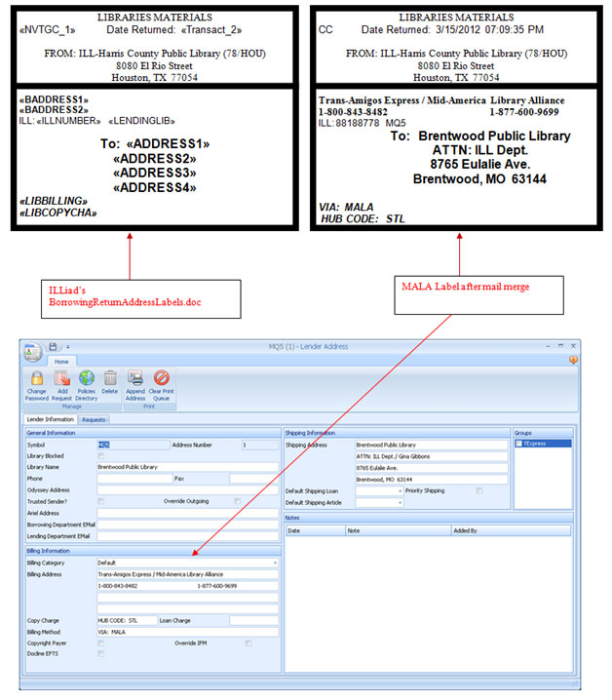
Task: Toggle the Priority Shipping checkbox
Action: [x=478, y=490]
